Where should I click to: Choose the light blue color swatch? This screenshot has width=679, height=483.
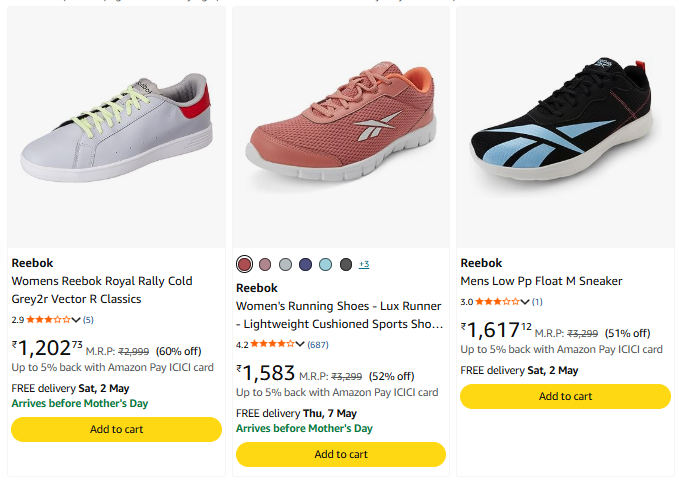[325, 264]
